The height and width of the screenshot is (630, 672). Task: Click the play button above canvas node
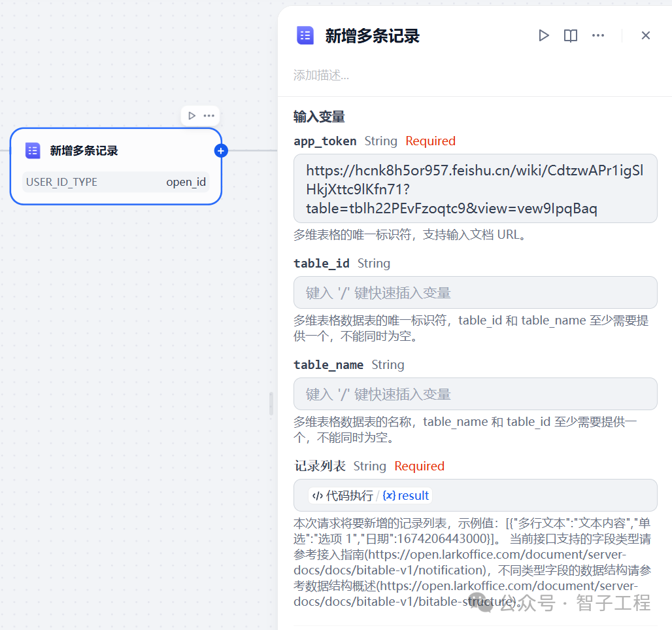point(192,116)
